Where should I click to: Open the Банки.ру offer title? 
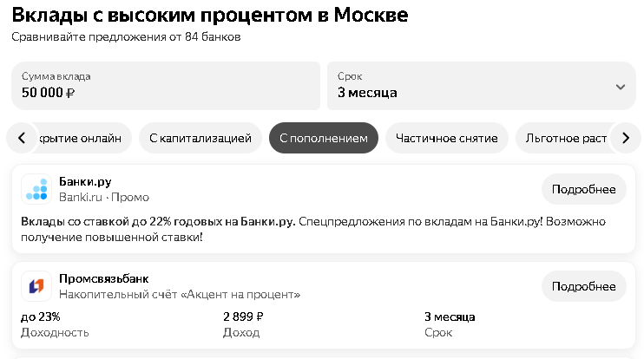(x=85, y=181)
